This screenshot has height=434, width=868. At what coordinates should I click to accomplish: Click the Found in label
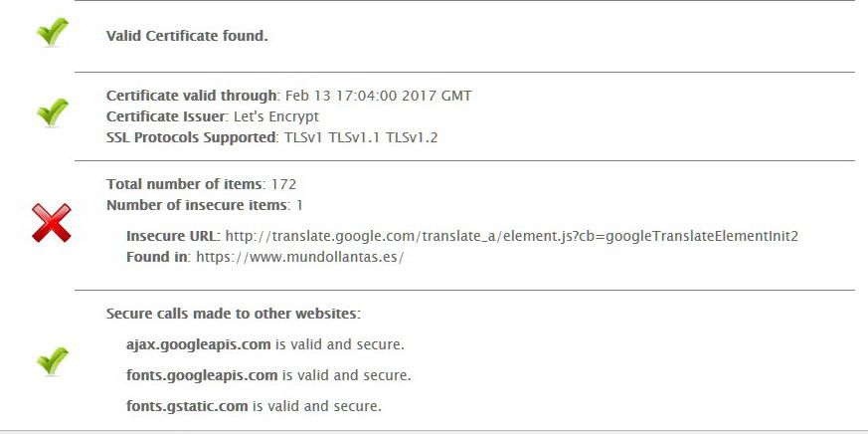coord(158,257)
